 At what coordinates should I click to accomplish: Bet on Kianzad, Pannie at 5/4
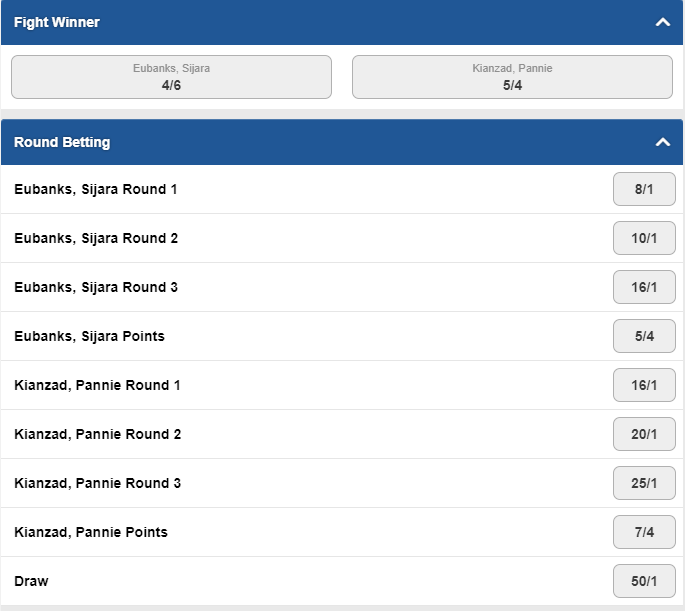tap(512, 77)
